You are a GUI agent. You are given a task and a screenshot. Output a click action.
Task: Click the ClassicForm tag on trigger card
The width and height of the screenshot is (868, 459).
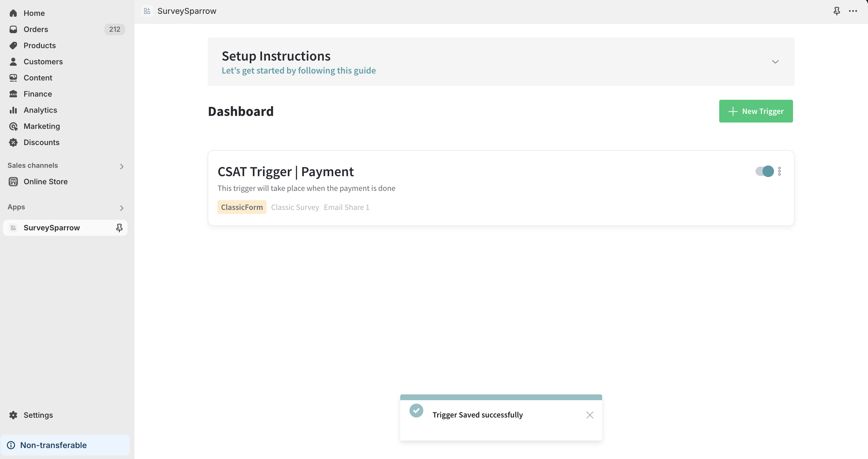tap(242, 207)
